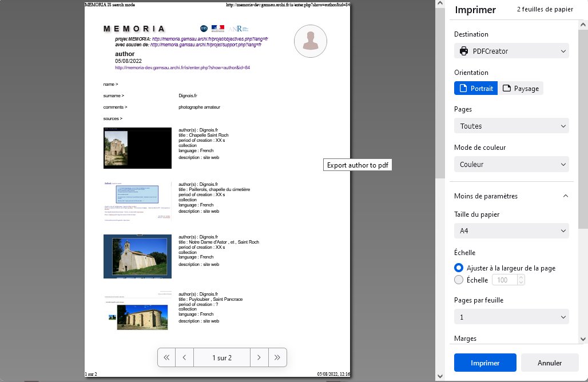
Task: Click the French government logo in header
Action: pyautogui.click(x=218, y=29)
